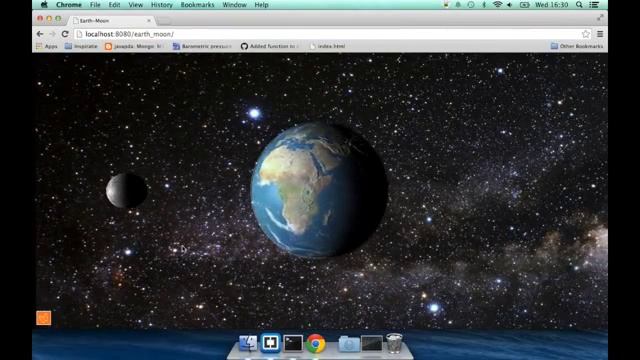Viewport: 640px width, 360px height.
Task: Open the Apps bookmarks shortcut
Action: (47, 46)
